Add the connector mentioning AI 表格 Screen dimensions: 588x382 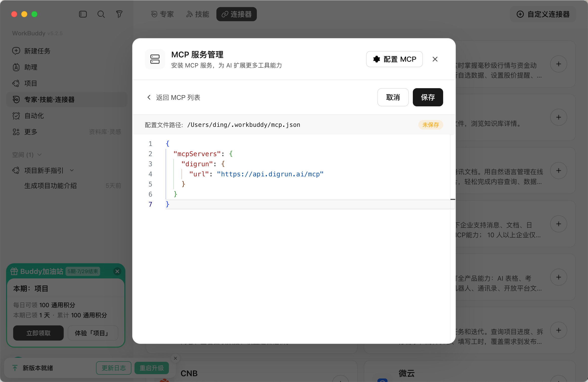click(x=559, y=277)
